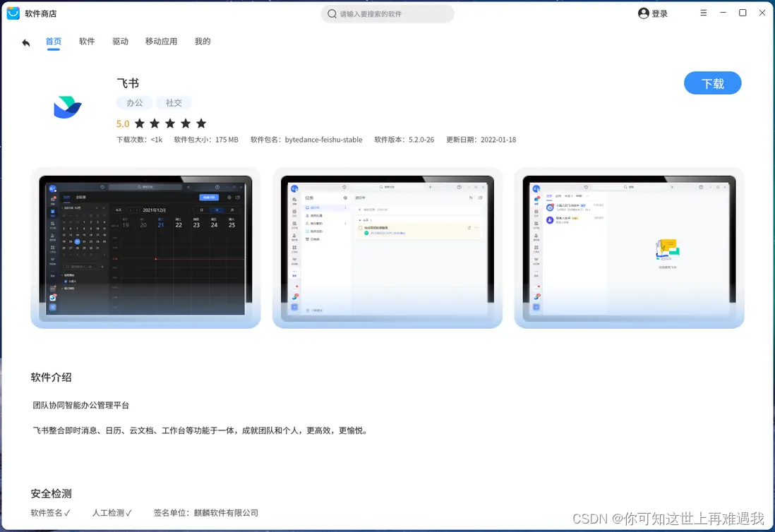Go back with the return arrow

(x=25, y=42)
